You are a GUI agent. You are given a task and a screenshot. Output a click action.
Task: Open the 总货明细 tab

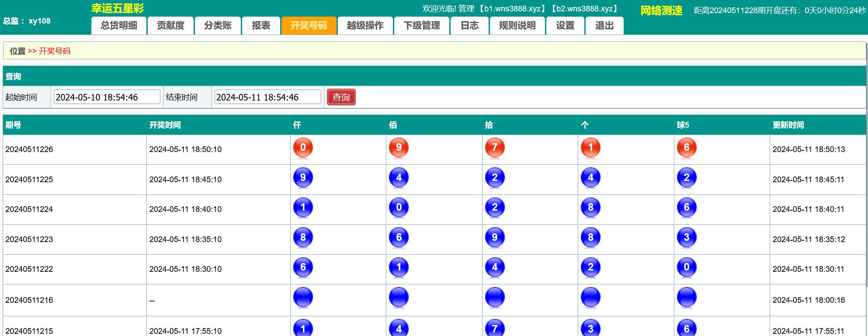point(119,26)
